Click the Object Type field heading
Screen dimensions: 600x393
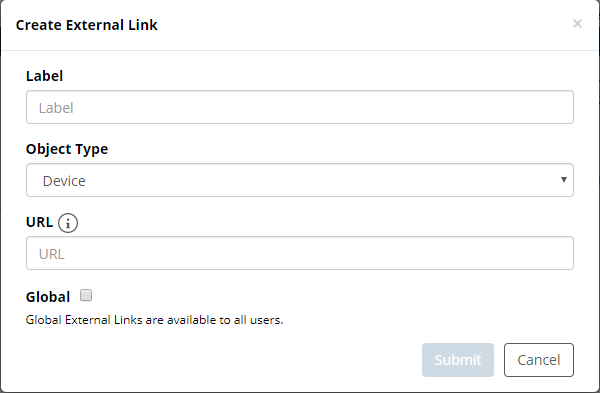(67, 149)
